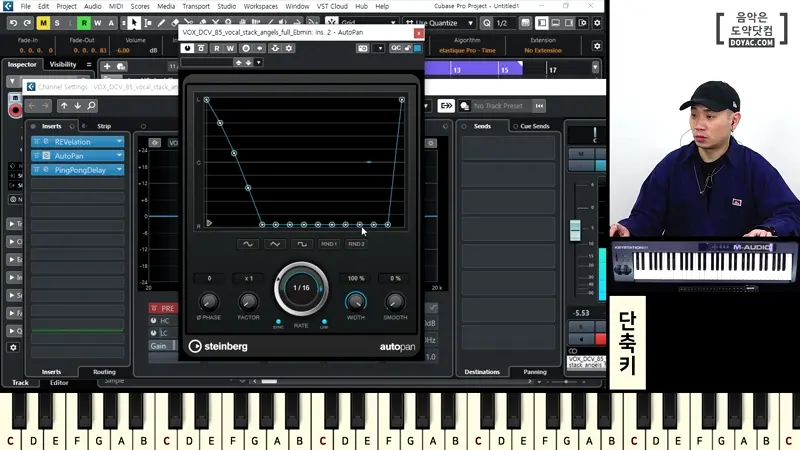Click the Redo arrow in the toolbar
Screen dimensions: 800x450
(x=27, y=23)
